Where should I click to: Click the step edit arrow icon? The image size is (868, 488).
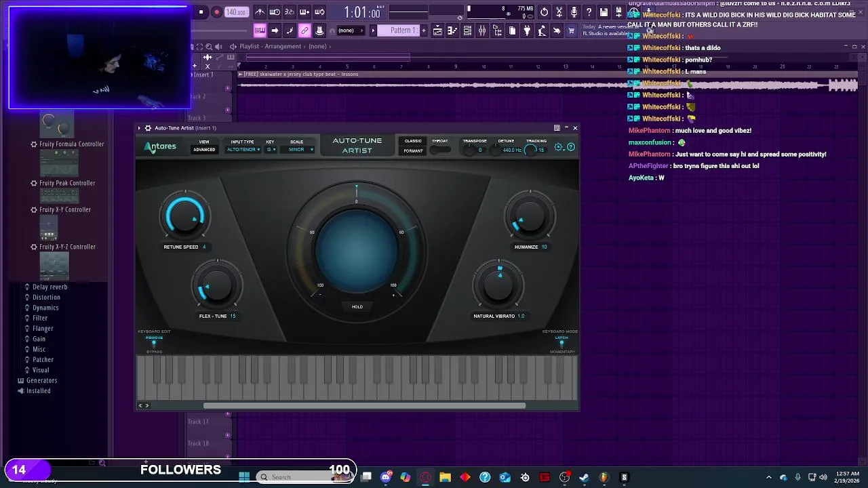pyautogui.click(x=275, y=30)
